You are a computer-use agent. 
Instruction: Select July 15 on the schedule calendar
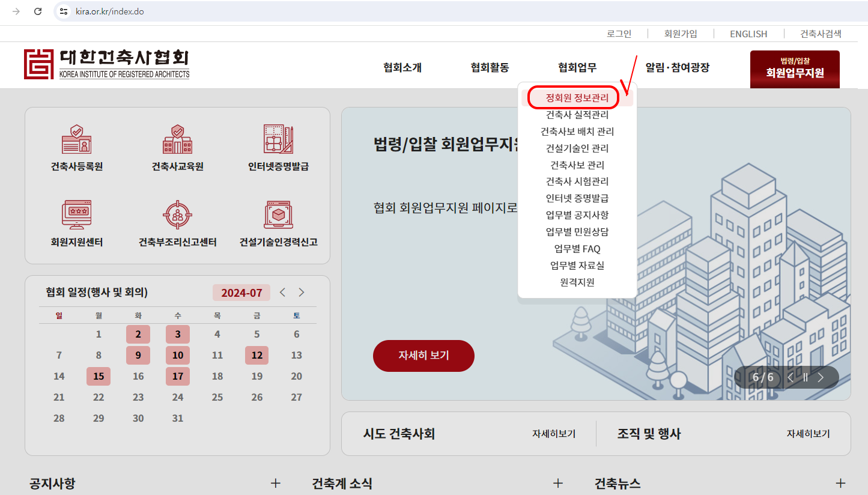[x=99, y=375]
